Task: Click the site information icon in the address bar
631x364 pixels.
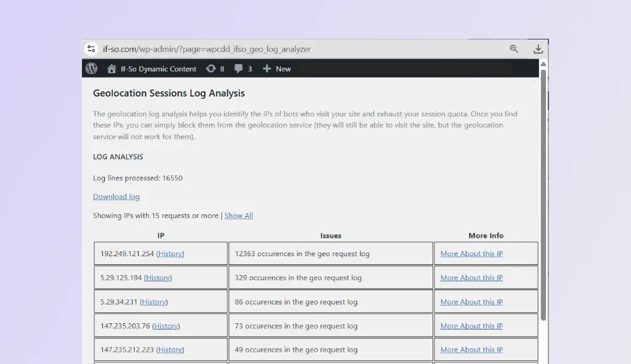Action: point(91,49)
